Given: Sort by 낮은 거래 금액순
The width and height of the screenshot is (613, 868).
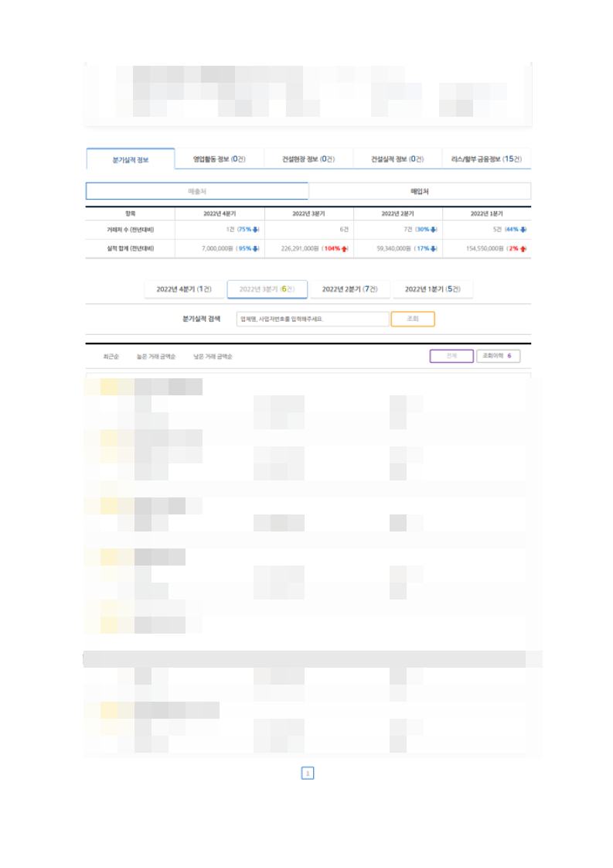Looking at the screenshot, I should click(x=213, y=357).
